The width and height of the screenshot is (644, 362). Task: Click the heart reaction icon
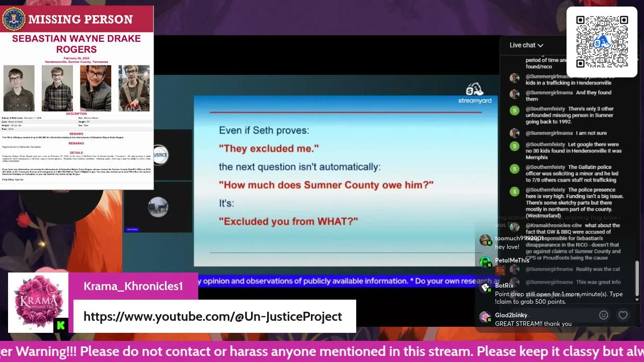pyautogui.click(x=623, y=315)
